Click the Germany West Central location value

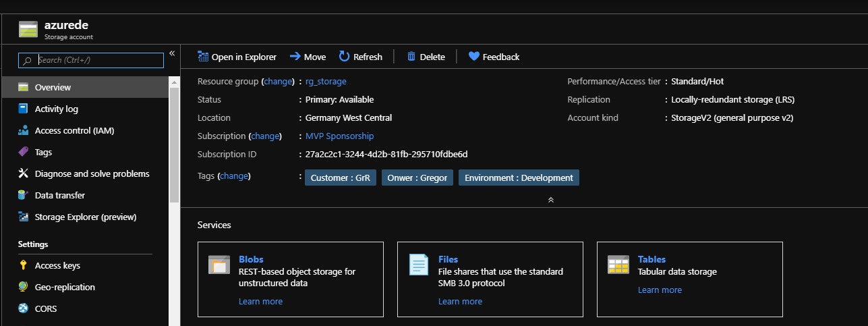tap(349, 117)
